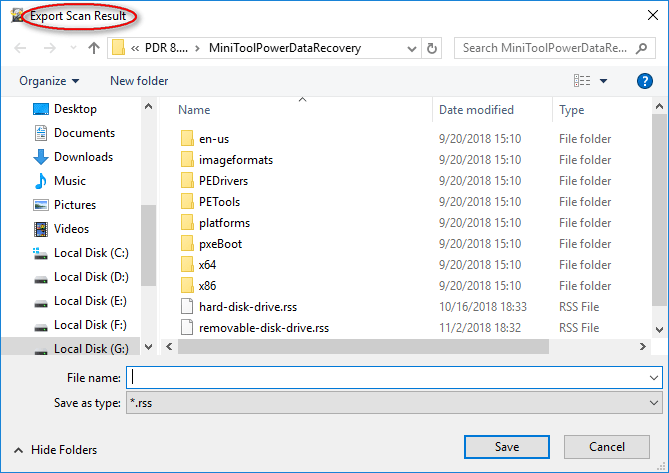The image size is (669, 473).
Task: Click the x64 folder icon
Action: (187, 264)
